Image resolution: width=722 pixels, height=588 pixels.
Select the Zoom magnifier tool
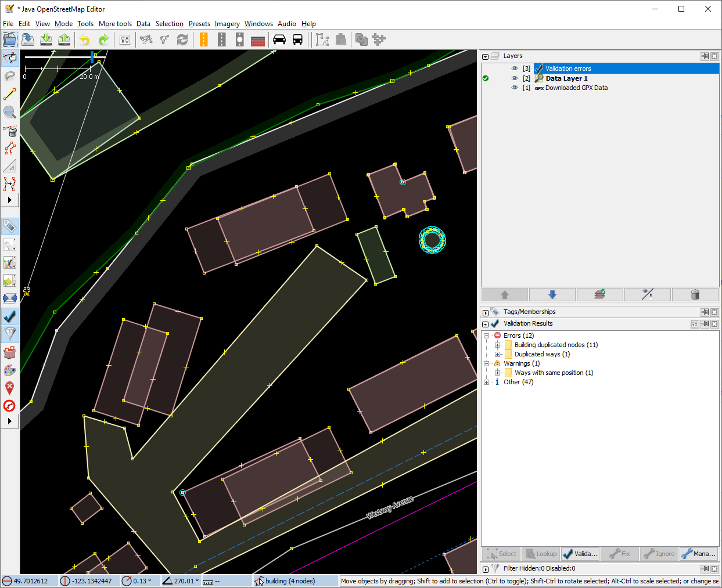(x=10, y=112)
